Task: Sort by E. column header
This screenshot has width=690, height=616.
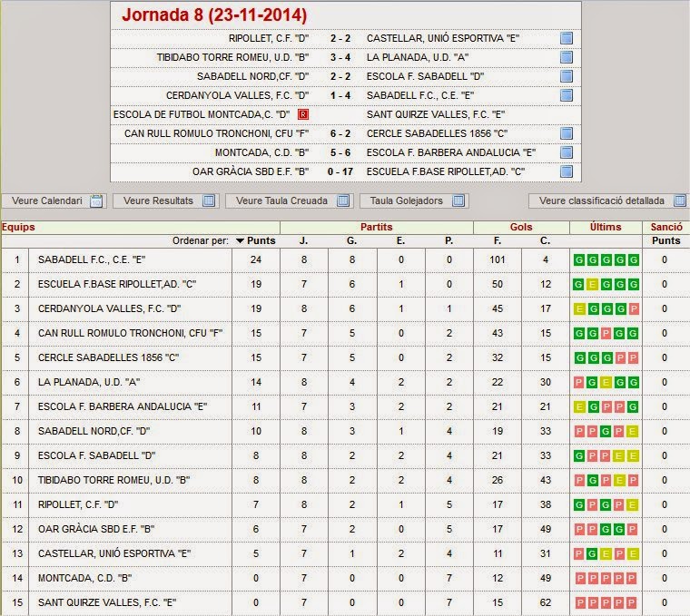Action: point(400,241)
